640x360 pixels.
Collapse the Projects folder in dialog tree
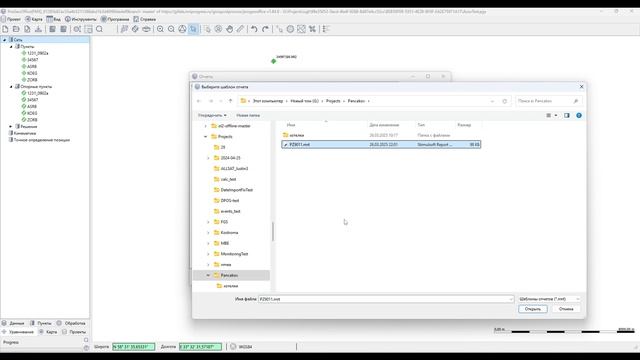coord(205,137)
